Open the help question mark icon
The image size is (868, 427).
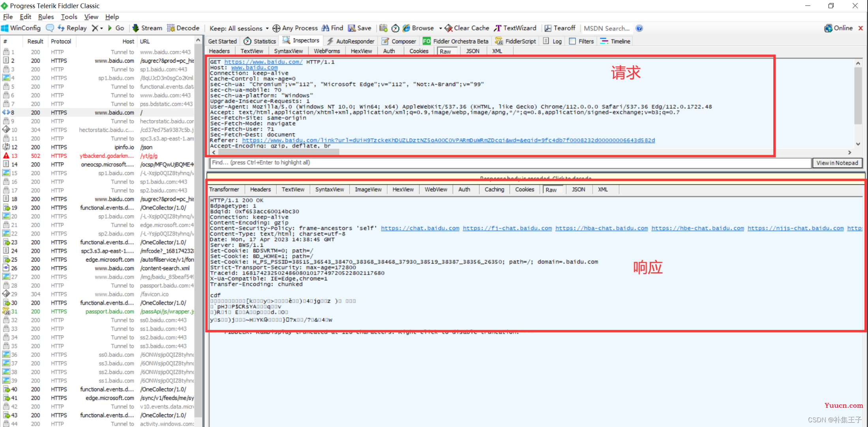click(x=639, y=28)
